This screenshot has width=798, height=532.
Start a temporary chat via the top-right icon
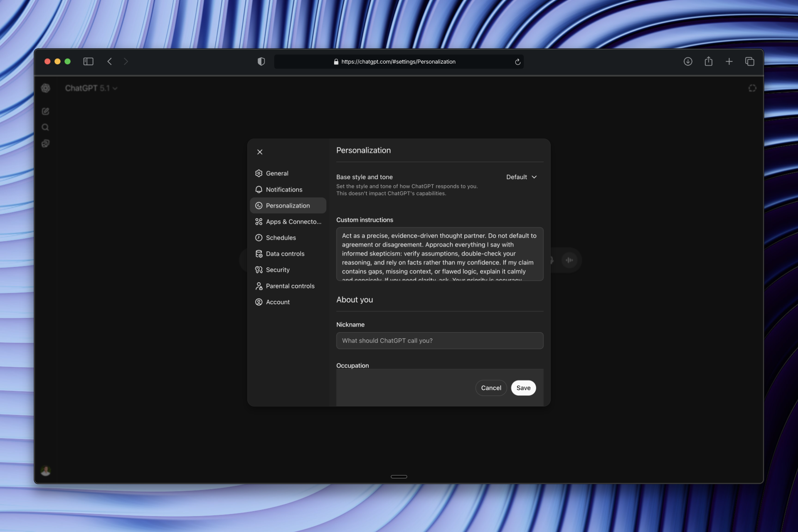(x=752, y=88)
